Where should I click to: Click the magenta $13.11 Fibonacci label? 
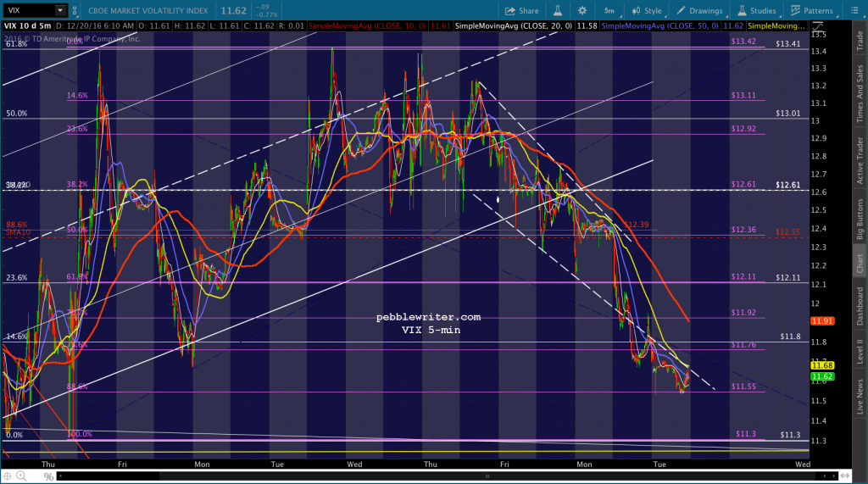point(743,95)
